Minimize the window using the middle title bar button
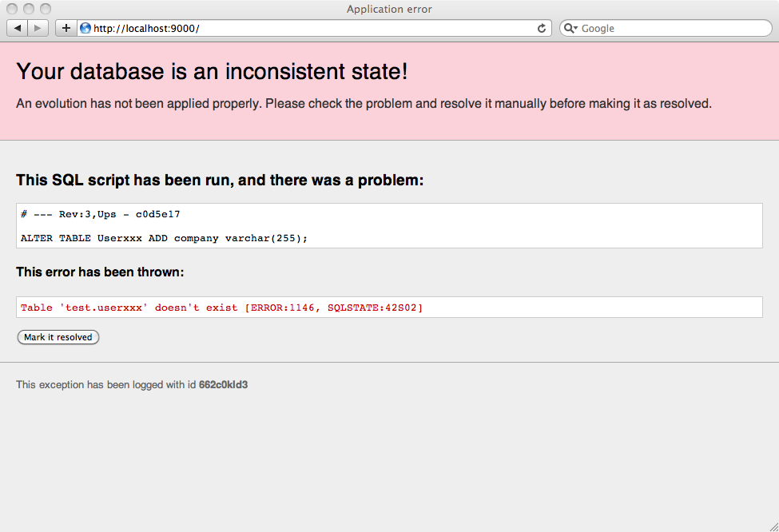This screenshot has height=532, width=779. tap(29, 9)
